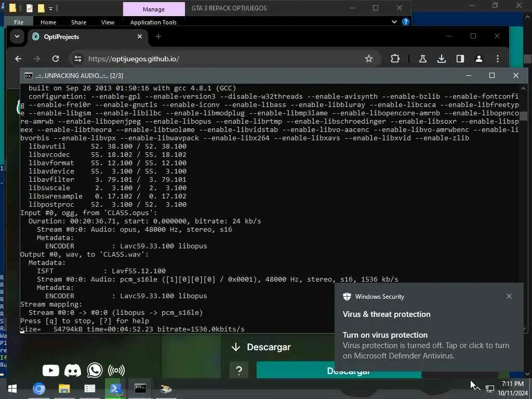
Task: Expand the browser tab search dropdown
Action: tap(17, 36)
